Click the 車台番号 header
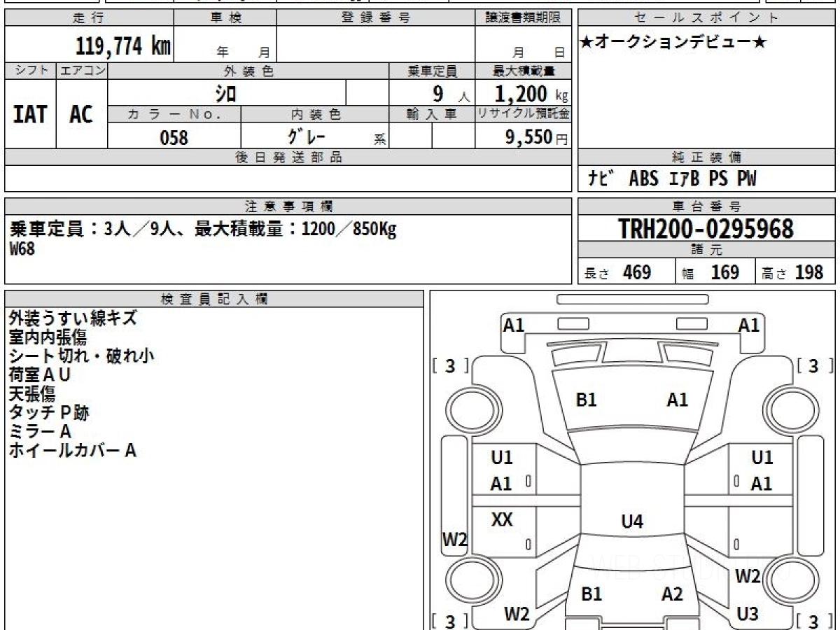Image resolution: width=840 pixels, height=630 pixels. pos(707,206)
